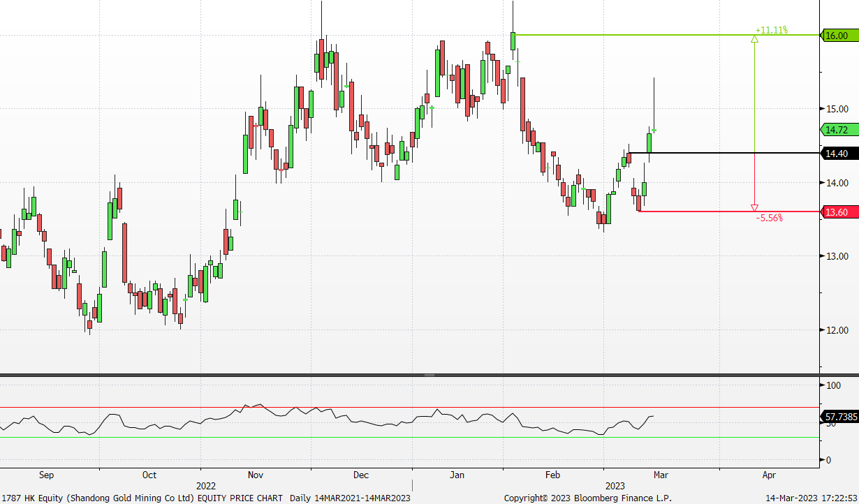Click the 2023 year label
The height and width of the screenshot is (504, 859).
[615, 486]
